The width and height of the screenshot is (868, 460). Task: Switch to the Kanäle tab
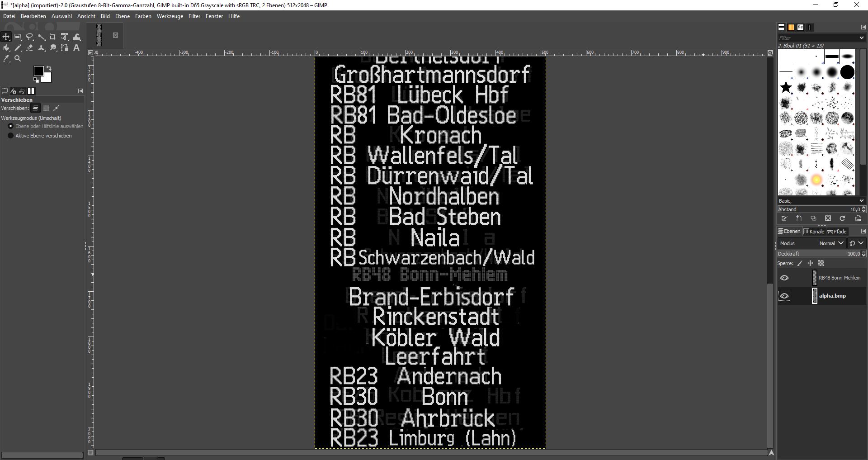pos(814,232)
